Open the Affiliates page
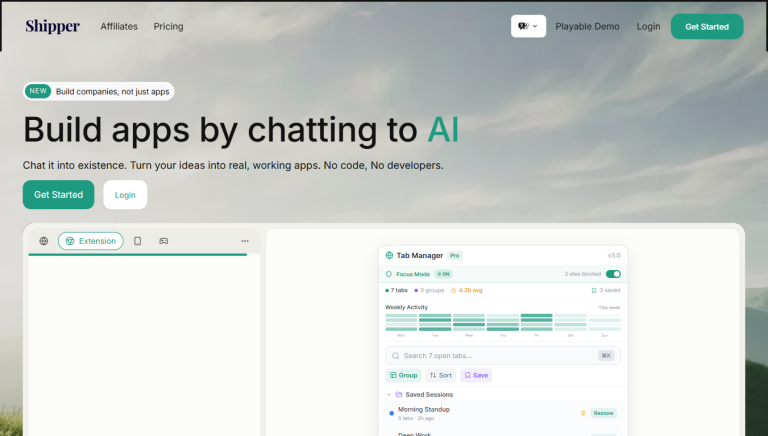 [x=119, y=26]
